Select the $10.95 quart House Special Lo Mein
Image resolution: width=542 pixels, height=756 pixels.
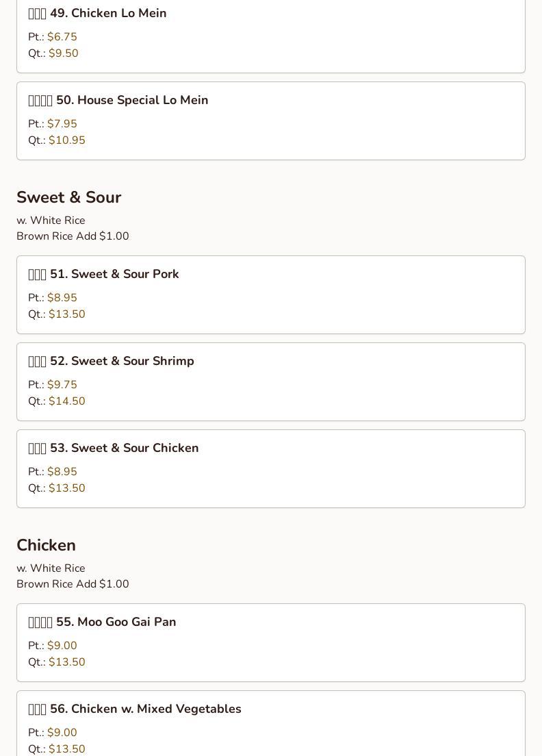(66, 140)
